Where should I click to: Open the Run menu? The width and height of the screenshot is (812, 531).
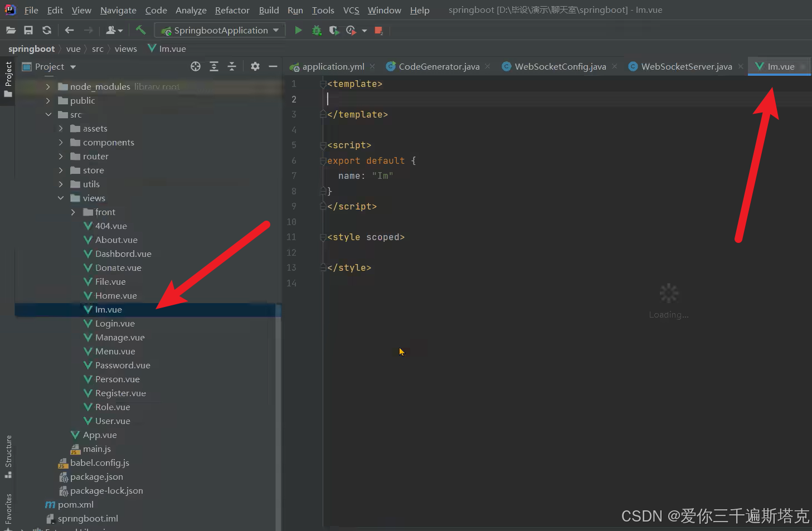pos(295,10)
